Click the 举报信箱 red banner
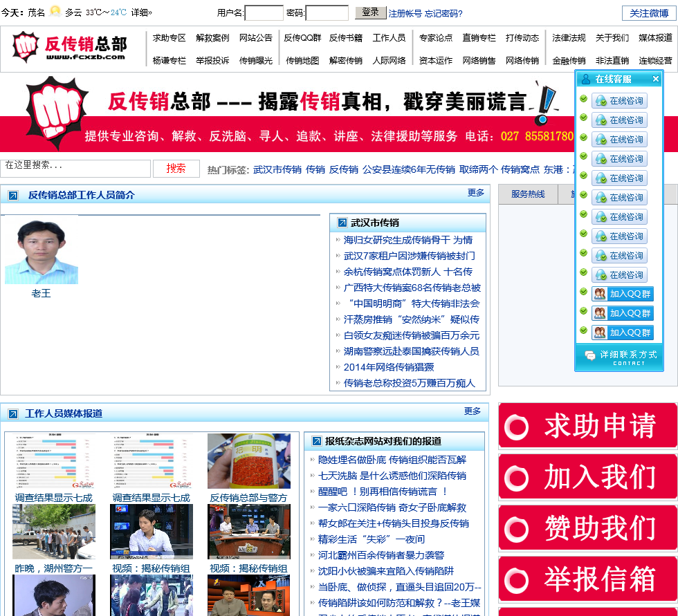 coord(587,579)
